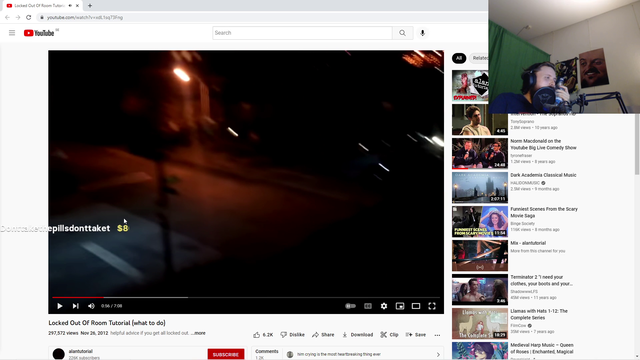Subscribe to alantutorial channel

pos(226,354)
